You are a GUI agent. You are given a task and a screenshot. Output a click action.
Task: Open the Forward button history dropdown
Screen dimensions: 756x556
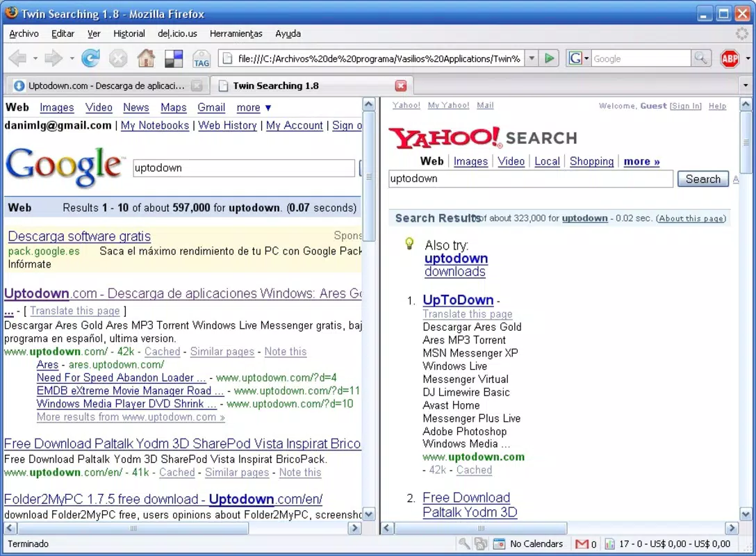(72, 58)
